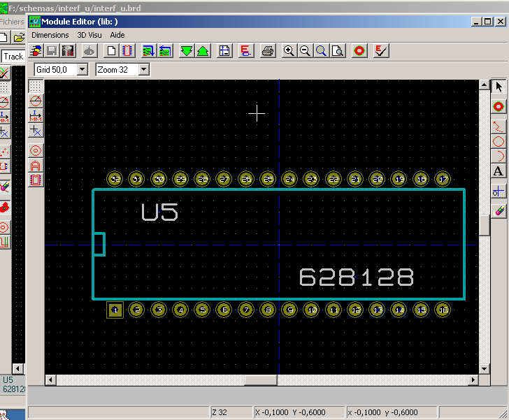The image size is (509, 420).
Task: Toggle pad sketch display mode
Action: [x=36, y=150]
